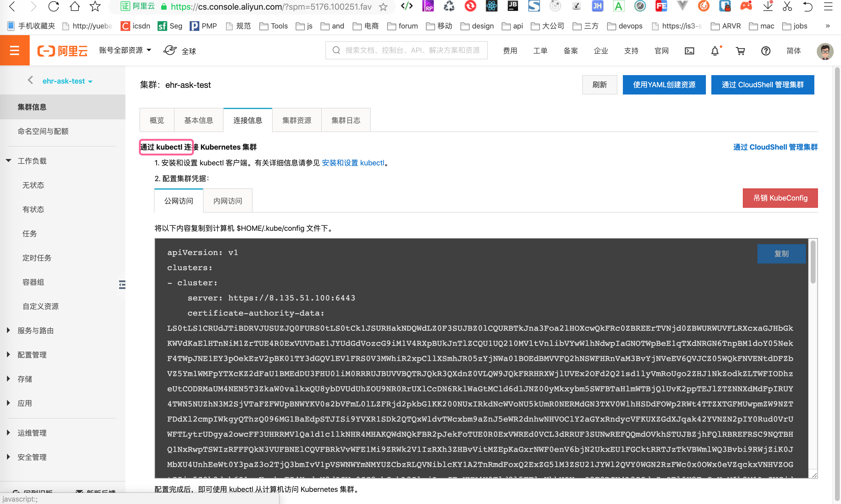The height and width of the screenshot is (504, 841).
Task: Open the user avatar profile
Action: point(825,51)
